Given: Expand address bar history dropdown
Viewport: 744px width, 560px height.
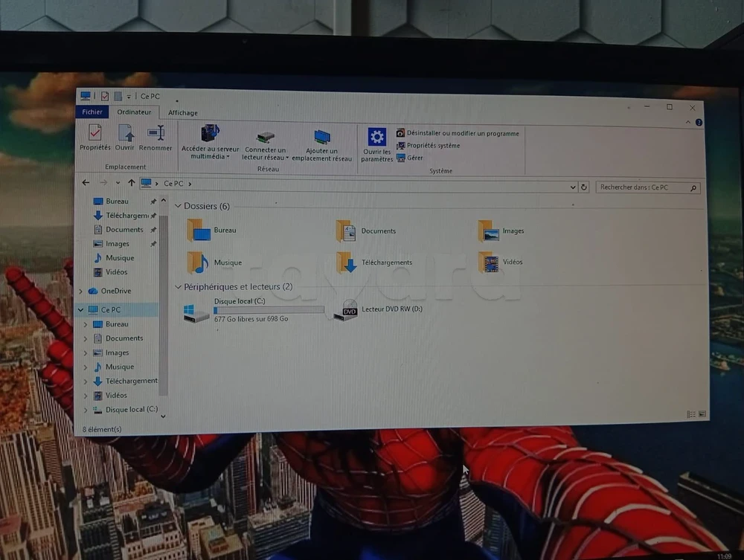Looking at the screenshot, I should click(573, 187).
